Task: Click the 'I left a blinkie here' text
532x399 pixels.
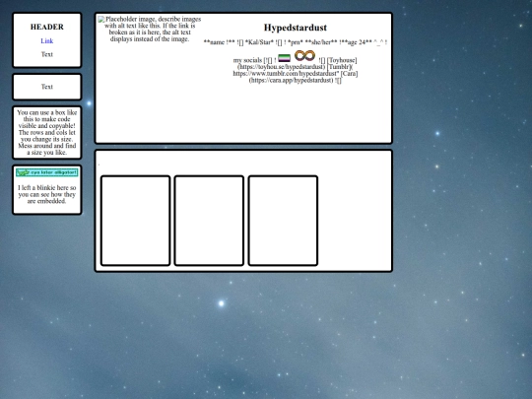Action: (47, 194)
